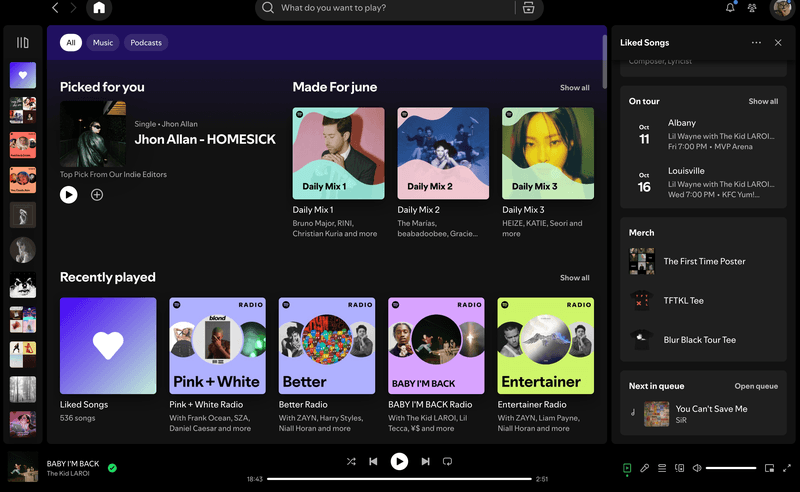Screen dimensions: 800x492
Task: Add HOMESICK to library with plus icon
Action: click(x=97, y=195)
